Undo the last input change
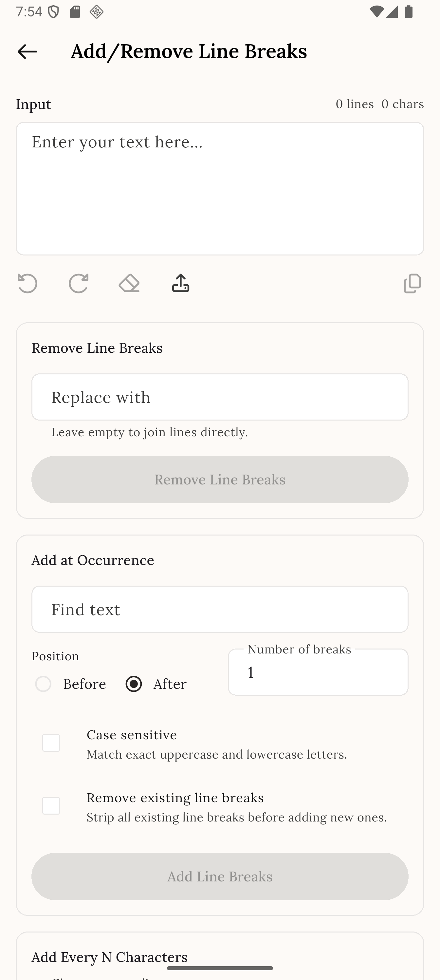 click(27, 283)
